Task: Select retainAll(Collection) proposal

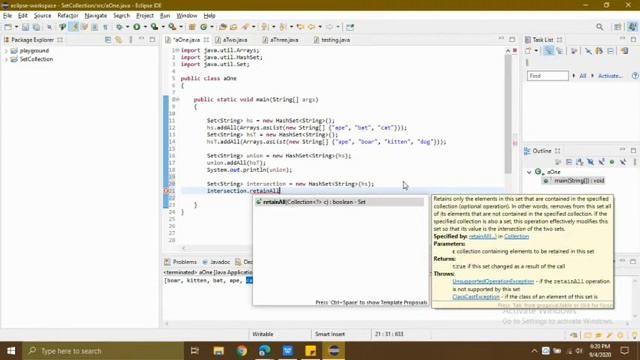Action: [x=339, y=202]
